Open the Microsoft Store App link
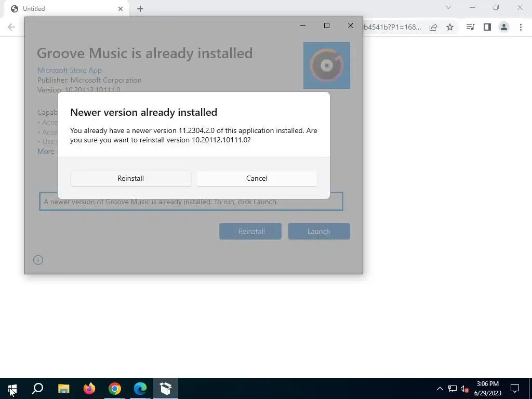Image resolution: width=532 pixels, height=399 pixels. pos(70,70)
